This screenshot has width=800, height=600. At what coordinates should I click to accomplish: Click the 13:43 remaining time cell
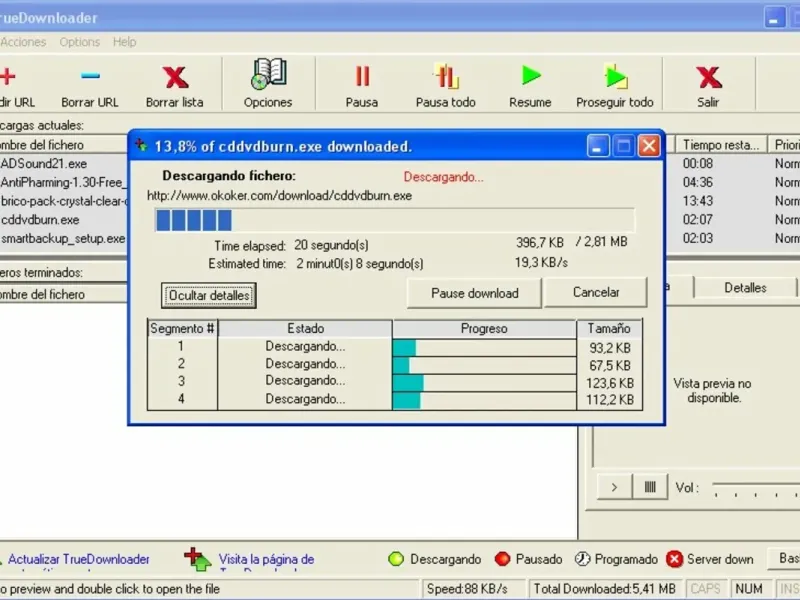[697, 201]
